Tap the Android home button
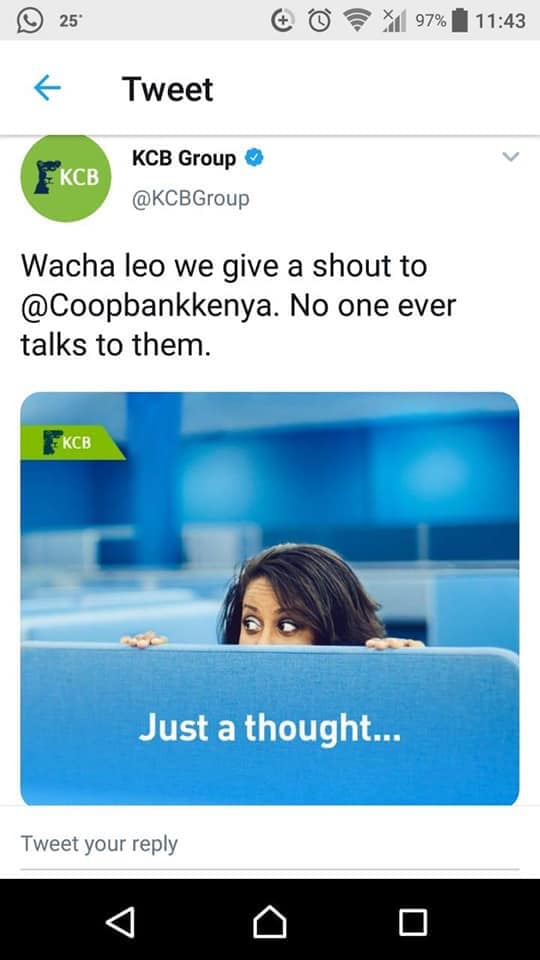The height and width of the screenshot is (960, 540). [270, 921]
